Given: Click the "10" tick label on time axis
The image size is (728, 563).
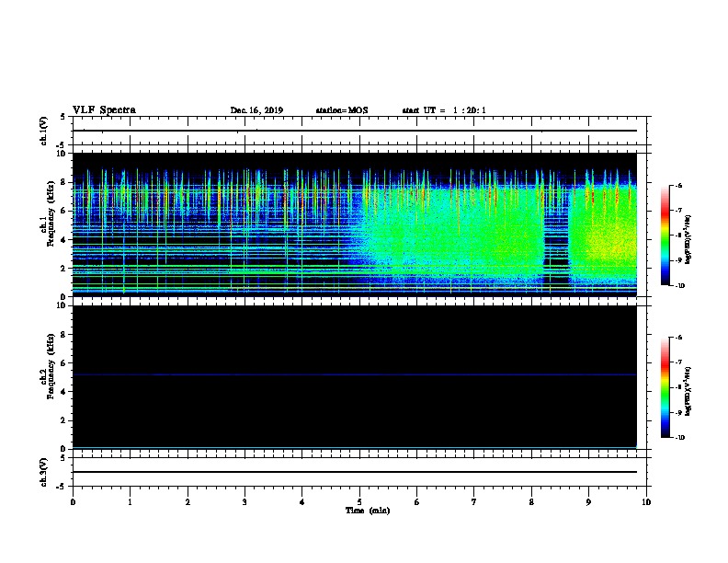Looking at the screenshot, I should click(646, 502).
